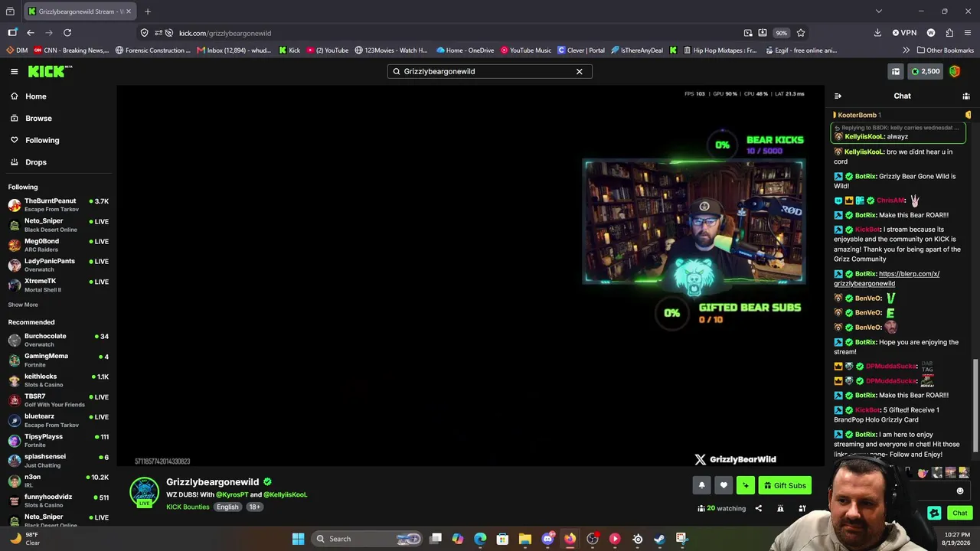The image size is (980, 551).
Task: Open Other Bookmarks folder
Action: (945, 51)
